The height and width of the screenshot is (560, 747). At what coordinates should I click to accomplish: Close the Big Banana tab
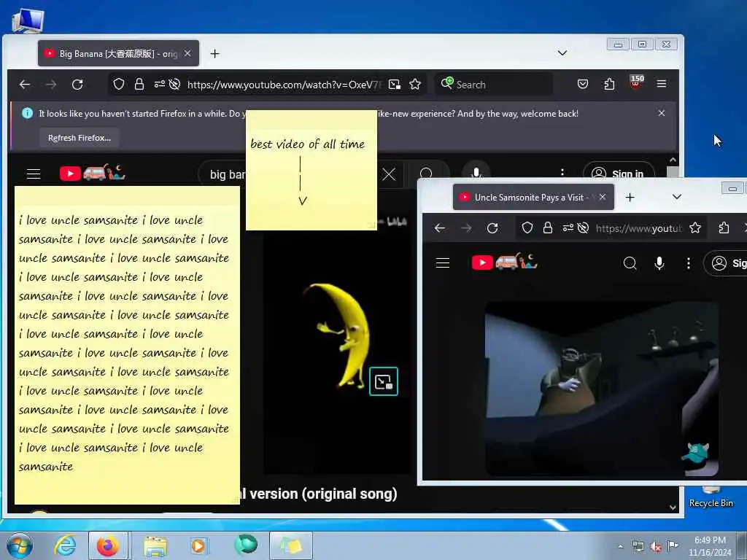(187, 53)
